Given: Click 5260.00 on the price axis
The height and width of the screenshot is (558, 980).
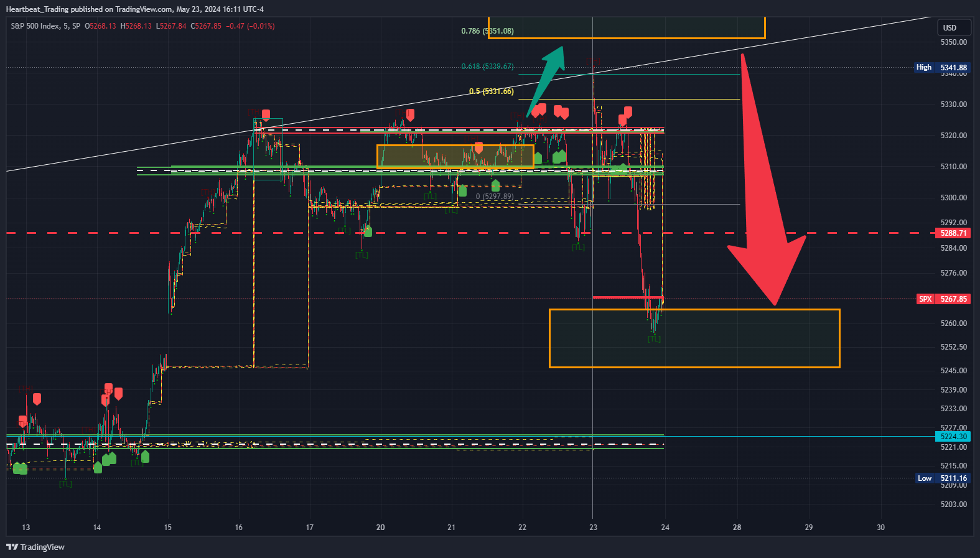Looking at the screenshot, I should click(954, 323).
